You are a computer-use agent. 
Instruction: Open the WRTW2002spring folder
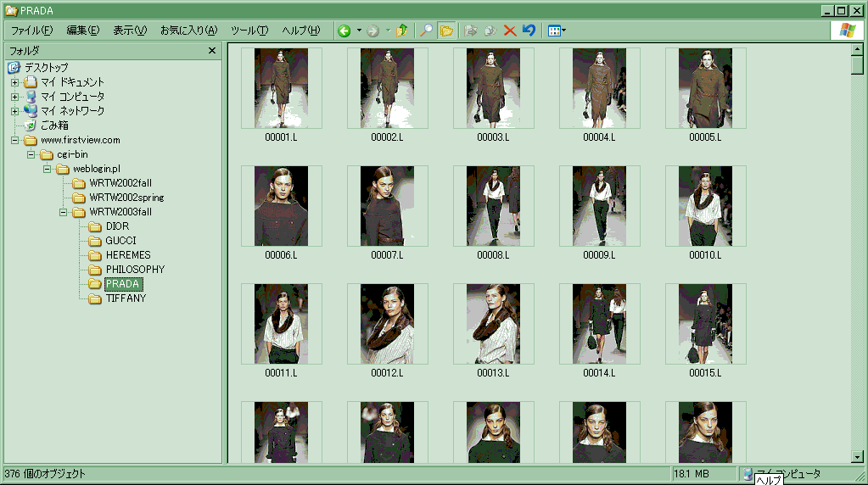pyautogui.click(x=126, y=198)
